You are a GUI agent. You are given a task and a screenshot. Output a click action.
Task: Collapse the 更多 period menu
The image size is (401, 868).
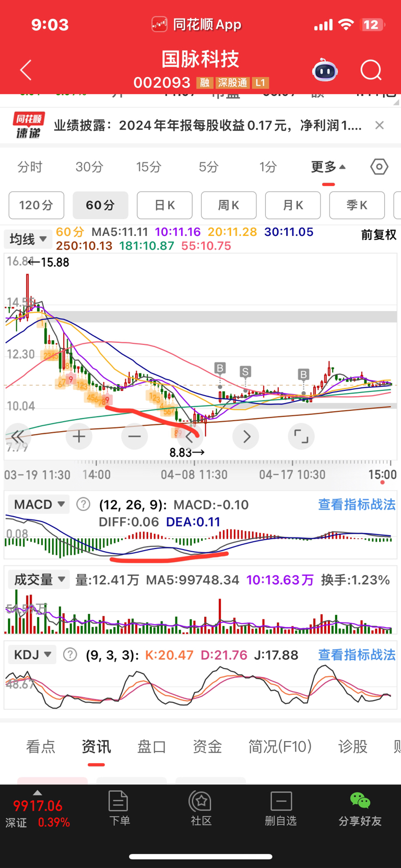point(328,167)
